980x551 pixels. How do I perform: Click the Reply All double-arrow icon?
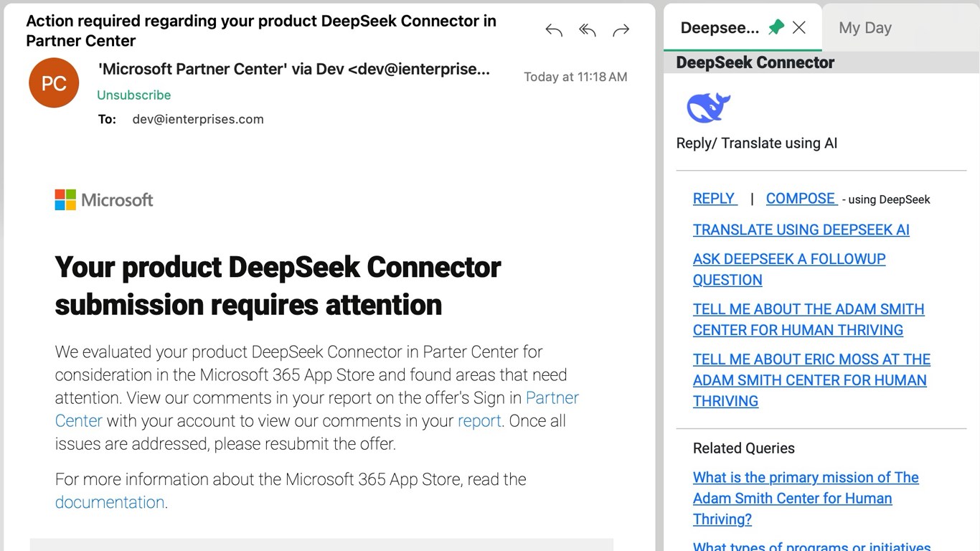587,30
